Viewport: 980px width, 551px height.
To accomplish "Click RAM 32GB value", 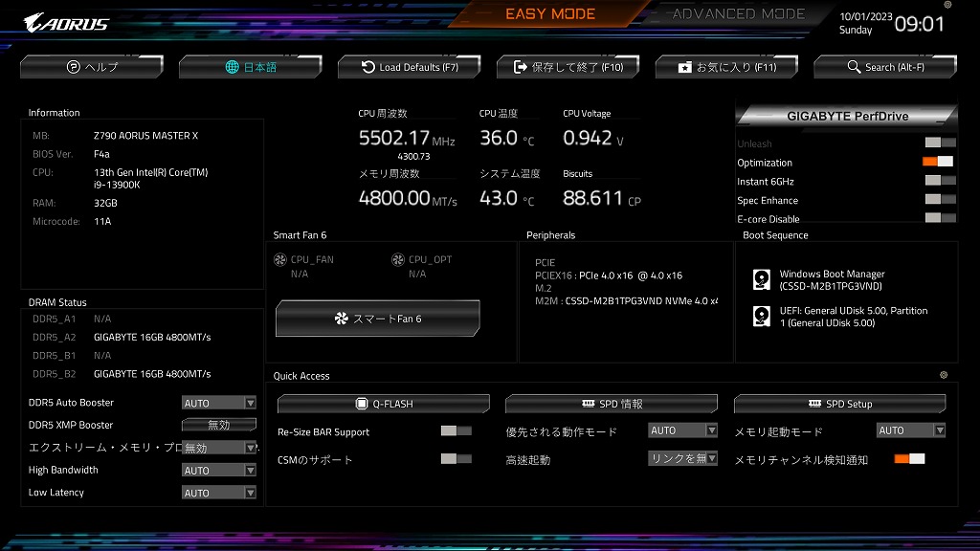I will click(105, 203).
